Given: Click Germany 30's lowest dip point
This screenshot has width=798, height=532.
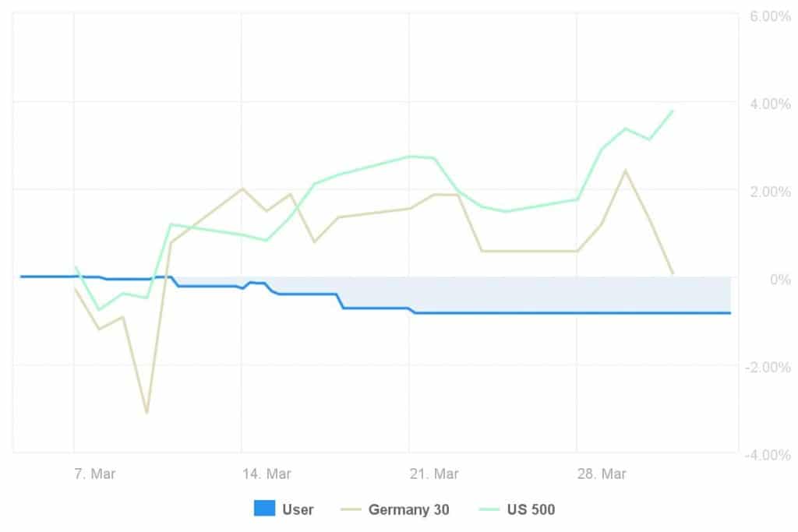Looking at the screenshot, I should coord(147,412).
